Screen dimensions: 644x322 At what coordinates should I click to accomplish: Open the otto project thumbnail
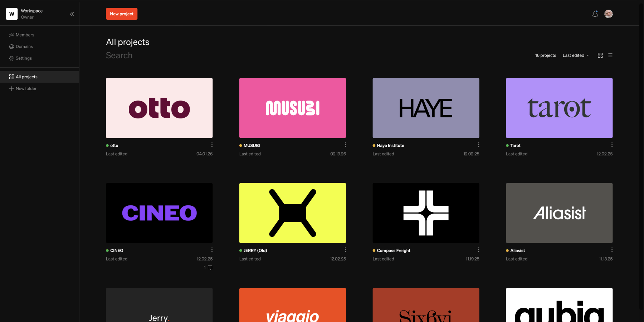pos(159,108)
